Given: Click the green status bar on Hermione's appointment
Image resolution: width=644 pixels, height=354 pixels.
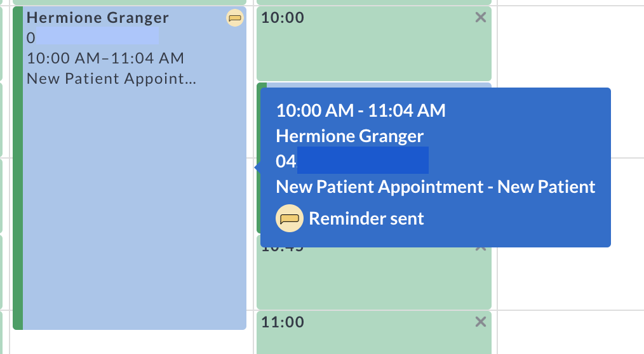Looking at the screenshot, I should 18,167.
